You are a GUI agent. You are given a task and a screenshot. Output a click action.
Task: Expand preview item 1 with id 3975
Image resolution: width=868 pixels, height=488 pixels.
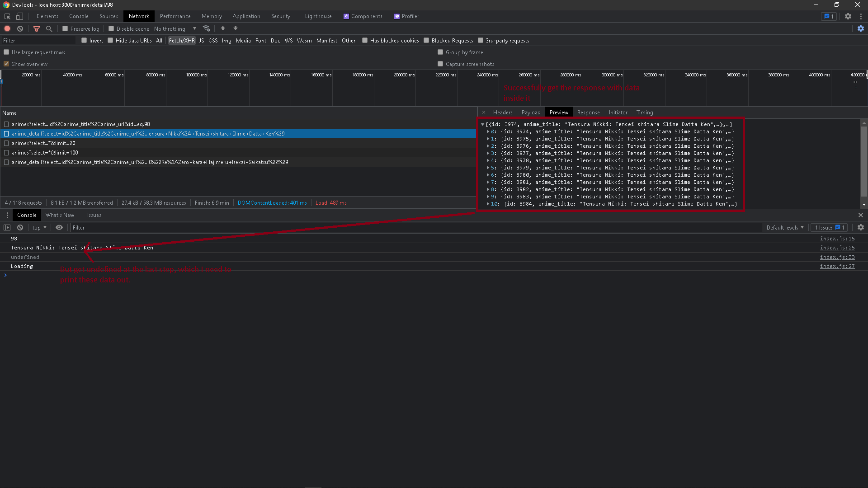[x=488, y=139]
